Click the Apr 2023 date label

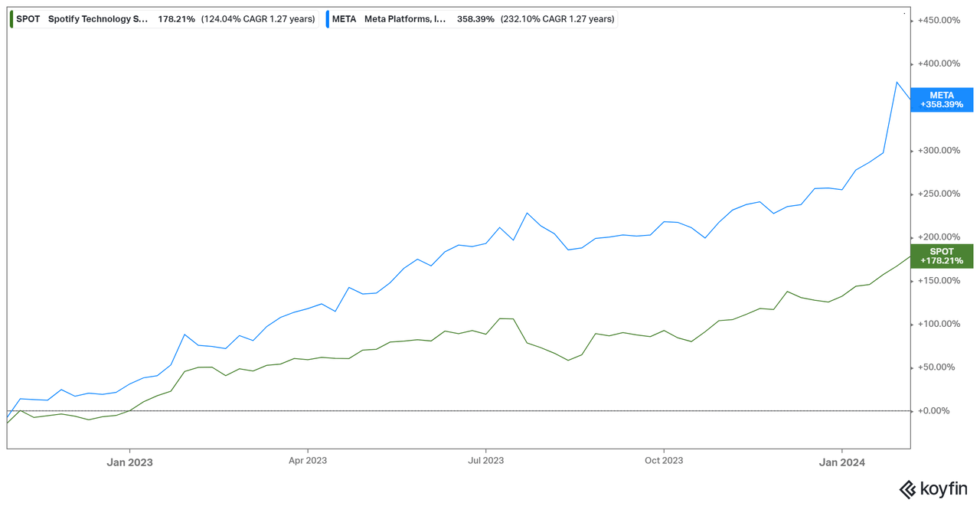coord(307,462)
